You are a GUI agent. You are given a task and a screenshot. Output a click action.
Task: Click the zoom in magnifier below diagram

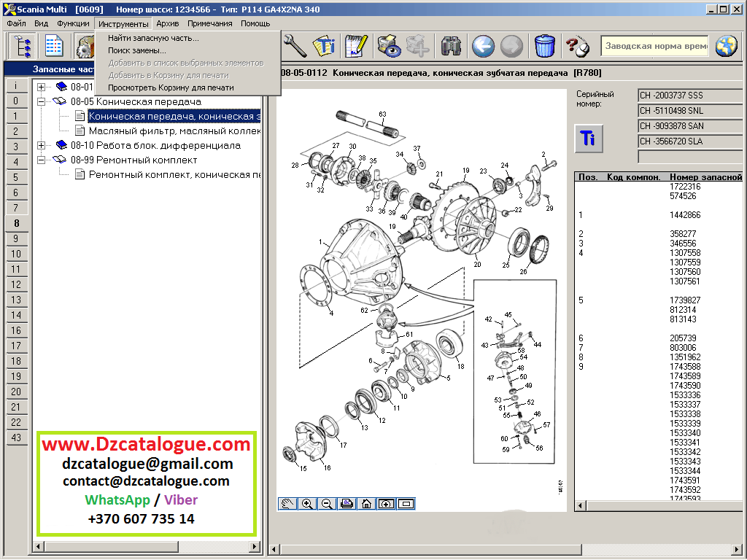pyautogui.click(x=307, y=504)
